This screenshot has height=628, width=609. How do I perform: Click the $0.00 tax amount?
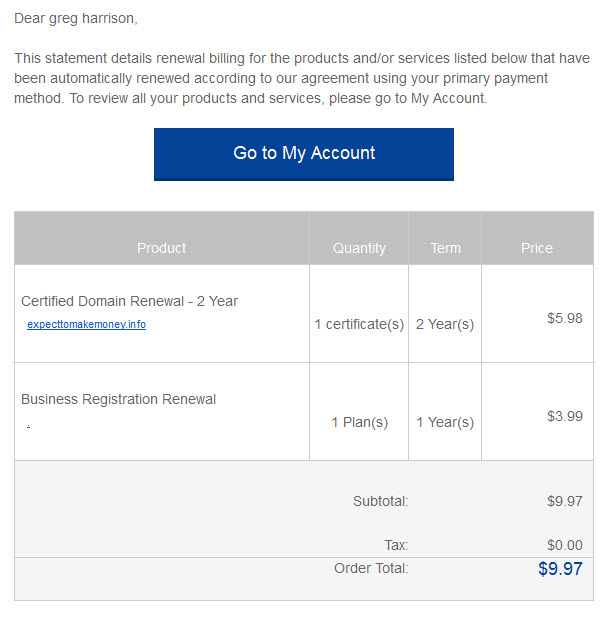(565, 545)
